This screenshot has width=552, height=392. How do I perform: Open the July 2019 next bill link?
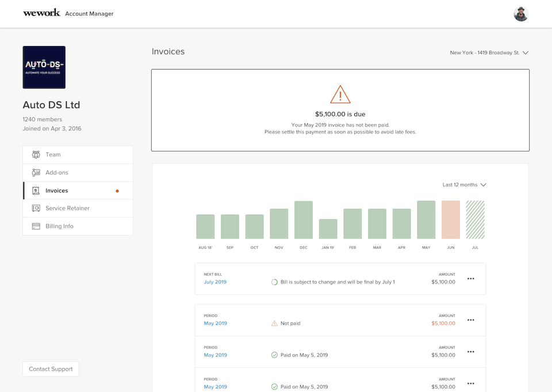pos(215,282)
